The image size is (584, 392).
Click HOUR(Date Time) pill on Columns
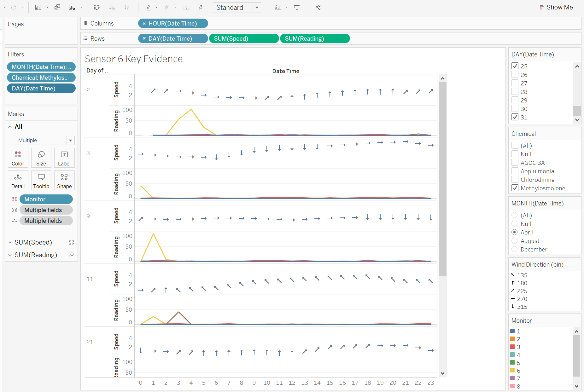173,23
